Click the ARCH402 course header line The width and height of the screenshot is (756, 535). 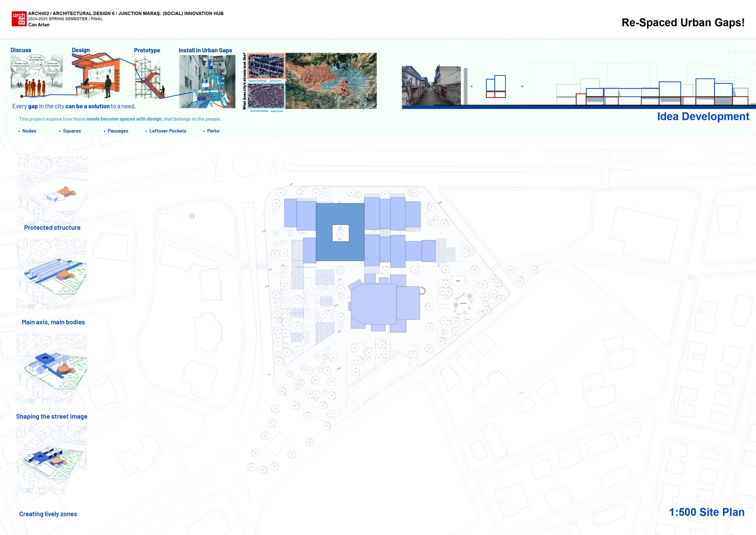click(126, 14)
